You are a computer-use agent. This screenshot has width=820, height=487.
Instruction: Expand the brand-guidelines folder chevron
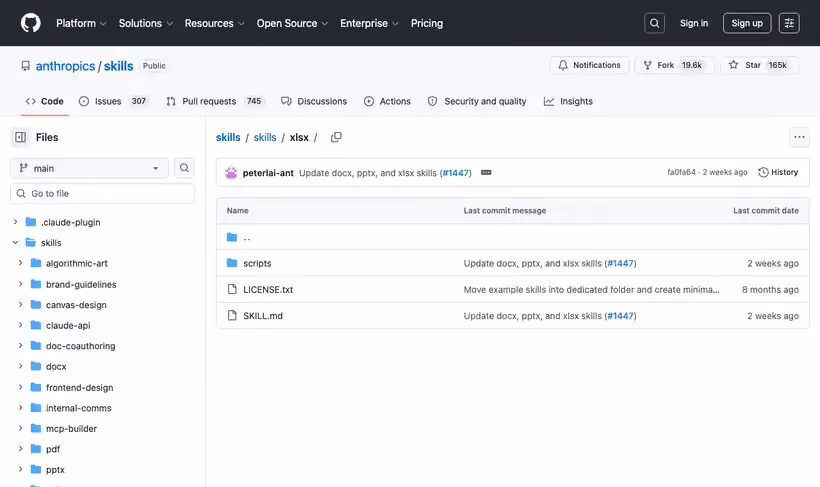click(x=20, y=284)
